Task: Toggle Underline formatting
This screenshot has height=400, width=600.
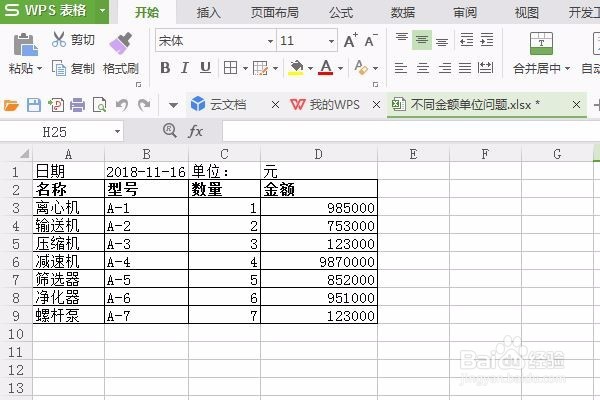Action: pyautogui.click(x=205, y=68)
